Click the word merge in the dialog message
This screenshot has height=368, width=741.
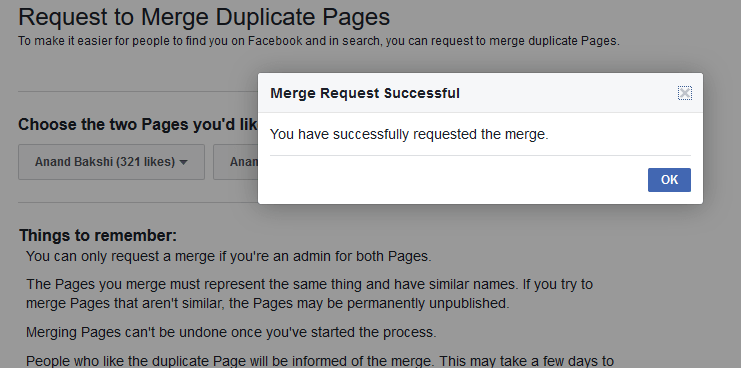(526, 135)
